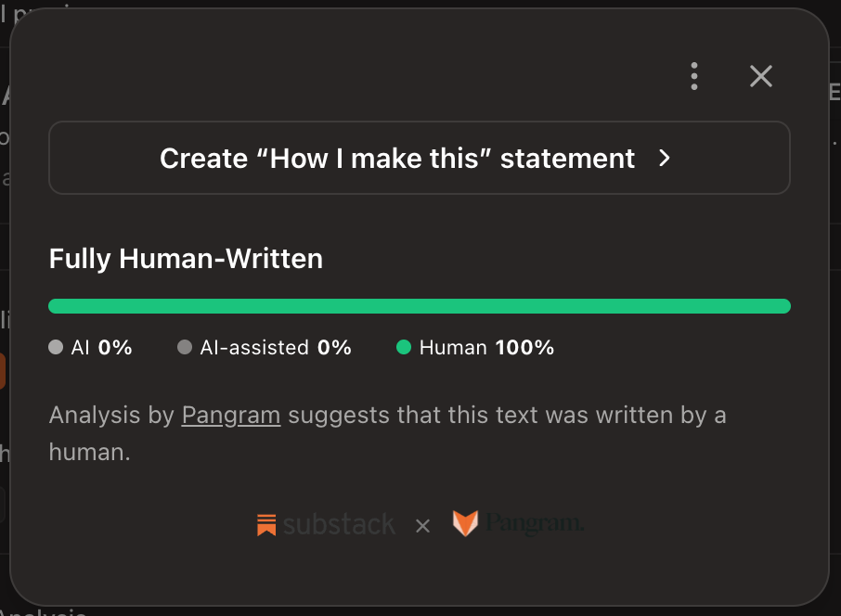Click the AI-assisted 0% percentage label
Screen dimensions: 841x616
point(276,347)
